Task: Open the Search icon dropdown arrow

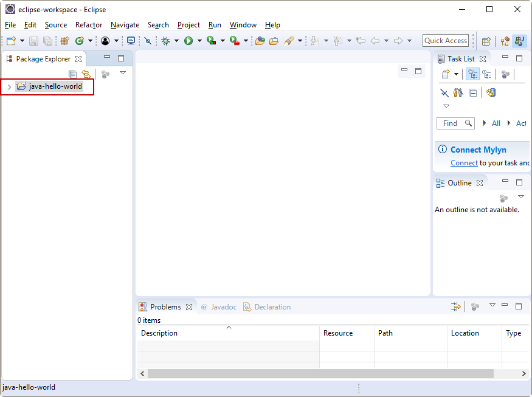Action: (300, 41)
